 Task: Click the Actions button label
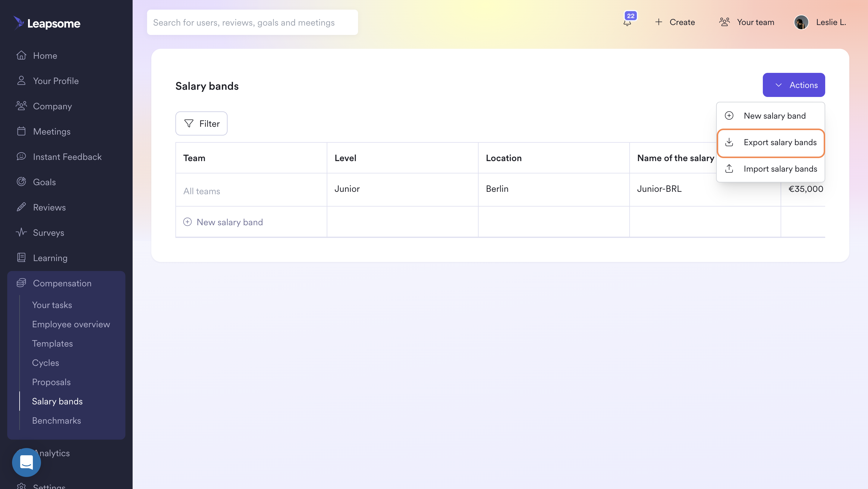803,85
